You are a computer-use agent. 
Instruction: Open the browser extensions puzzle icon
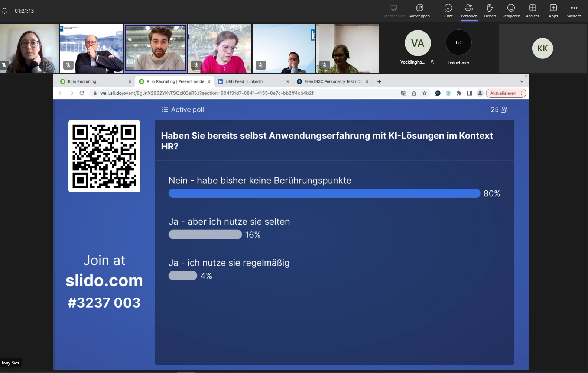coord(459,93)
